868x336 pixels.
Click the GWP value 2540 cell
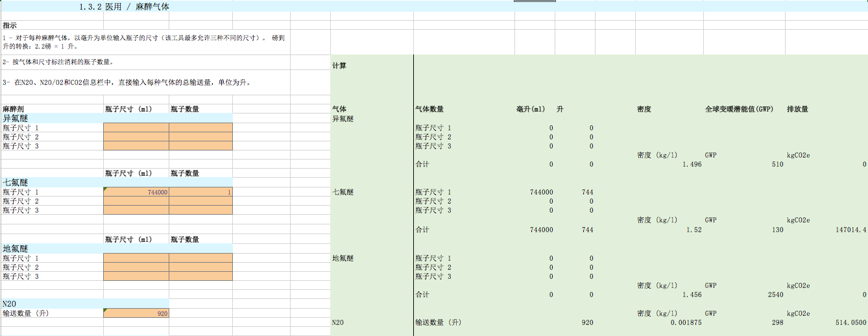[773, 294]
